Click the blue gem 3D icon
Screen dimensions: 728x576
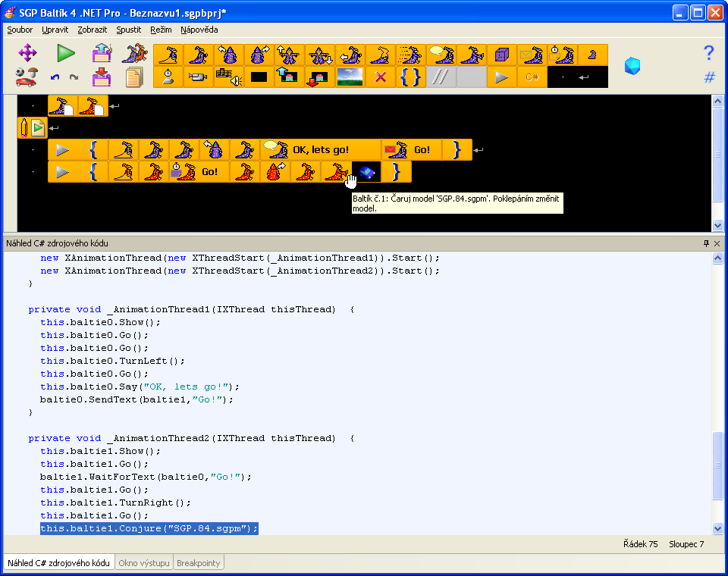(632, 66)
